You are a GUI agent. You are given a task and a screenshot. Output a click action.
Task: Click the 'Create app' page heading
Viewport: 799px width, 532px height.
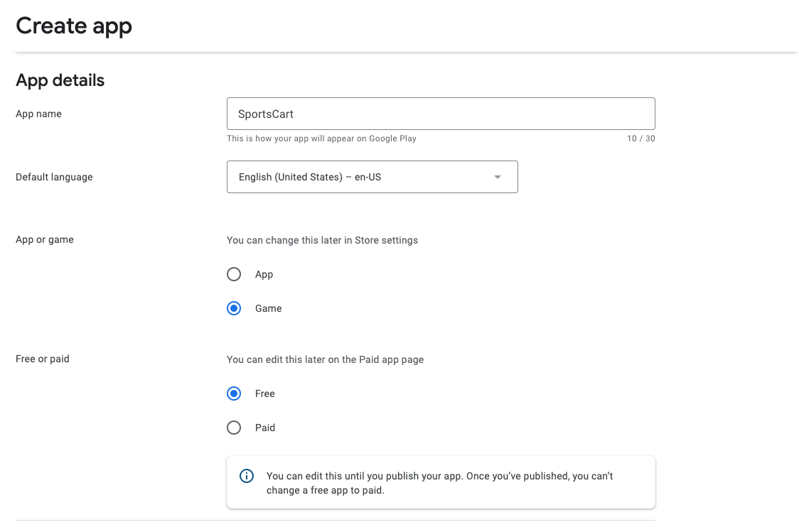74,26
